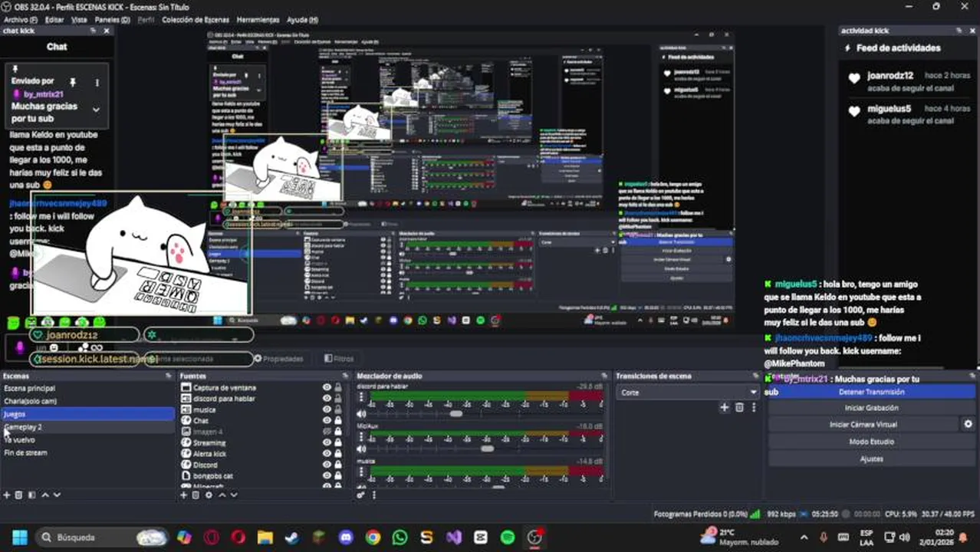Open the Corte transition dropdown
Screen dimensions: 980x552
coord(688,392)
